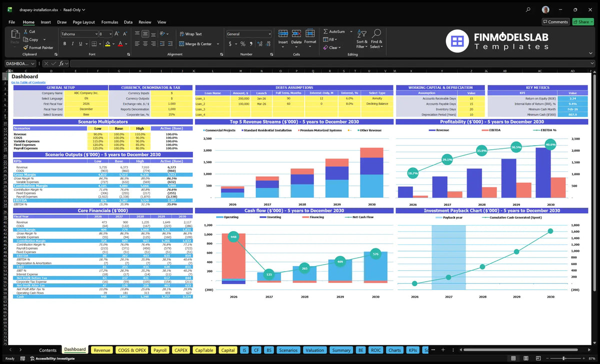
Task: Click the Insert cells icon
Action: [x=283, y=33]
